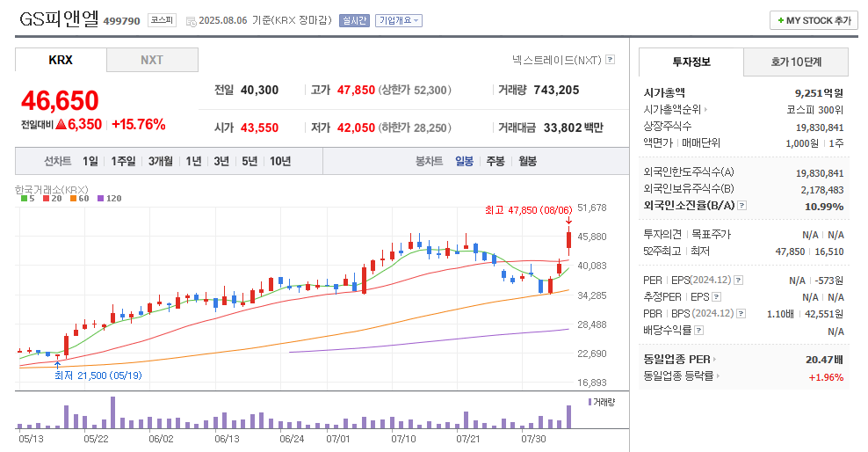Click the stock code 499790
The width and height of the screenshot is (868, 452).
click(122, 21)
